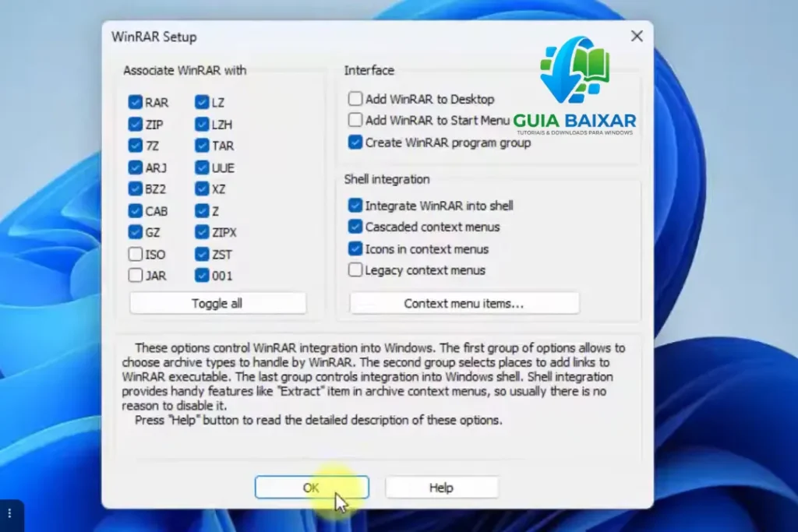Enable the JAR association checkbox
This screenshot has width=798, height=532.
(x=136, y=275)
